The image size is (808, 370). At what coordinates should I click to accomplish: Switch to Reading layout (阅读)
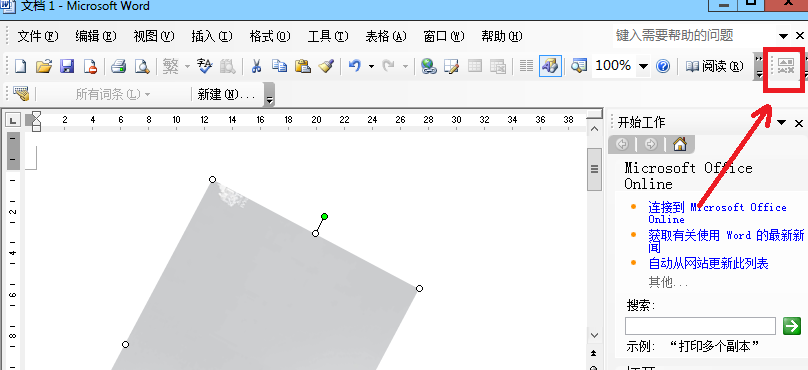pos(715,66)
